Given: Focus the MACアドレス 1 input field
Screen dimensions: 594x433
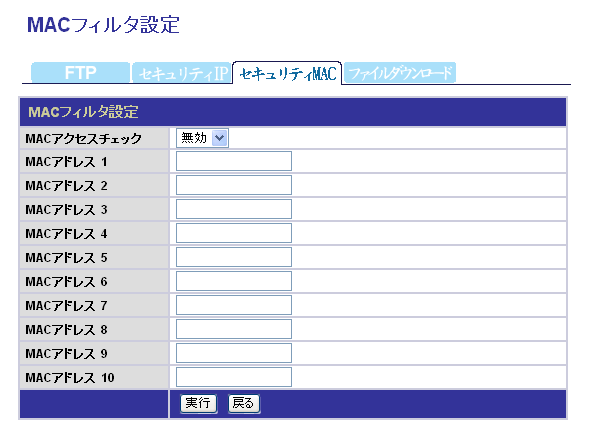Looking at the screenshot, I should pyautogui.click(x=234, y=161).
